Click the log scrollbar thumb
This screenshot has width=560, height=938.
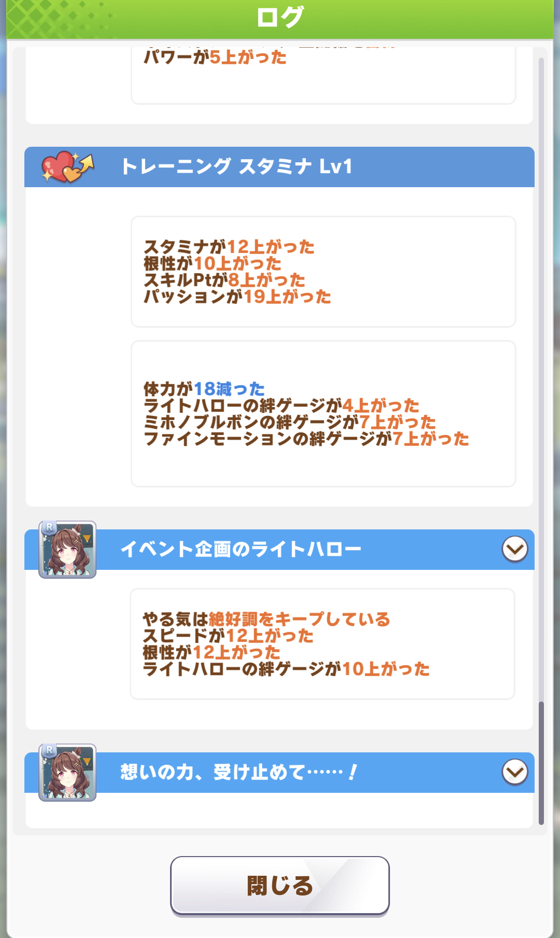coord(541,763)
